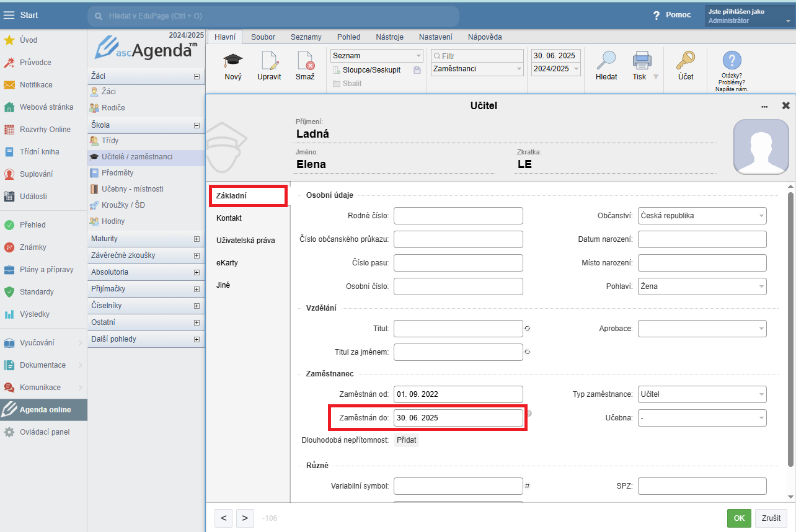This screenshot has width=796, height=532.
Task: Expand the Maturity section
Action: pos(197,239)
